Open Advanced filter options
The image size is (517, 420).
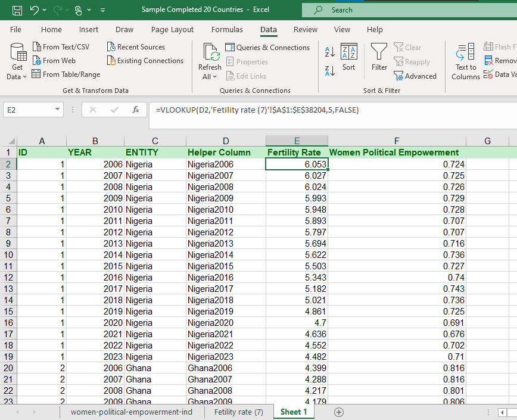click(x=416, y=76)
